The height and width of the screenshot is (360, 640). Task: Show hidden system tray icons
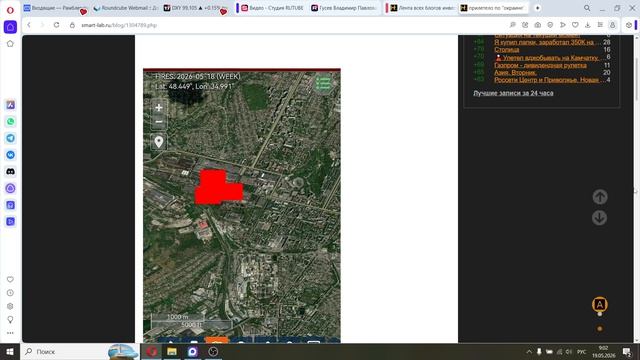pos(529,351)
